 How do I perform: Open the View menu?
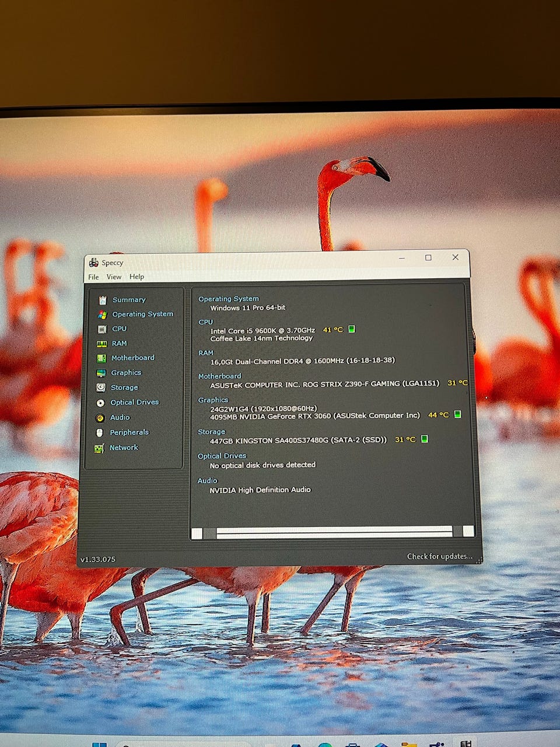coord(114,277)
